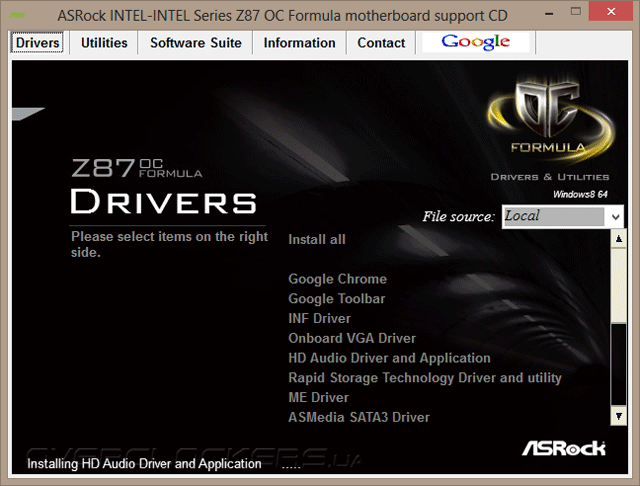Click the Local file source field

click(x=553, y=216)
